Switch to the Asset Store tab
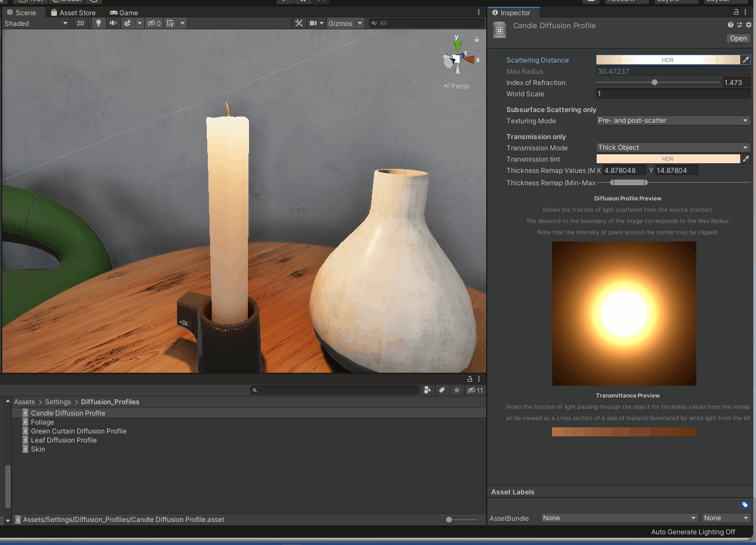Screen dimensions: 756x545 click(73, 12)
